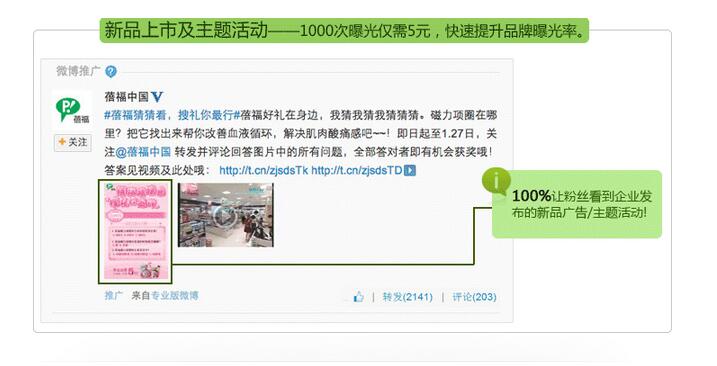
Task: Click the 微博推广 section heading
Action: tap(78, 71)
